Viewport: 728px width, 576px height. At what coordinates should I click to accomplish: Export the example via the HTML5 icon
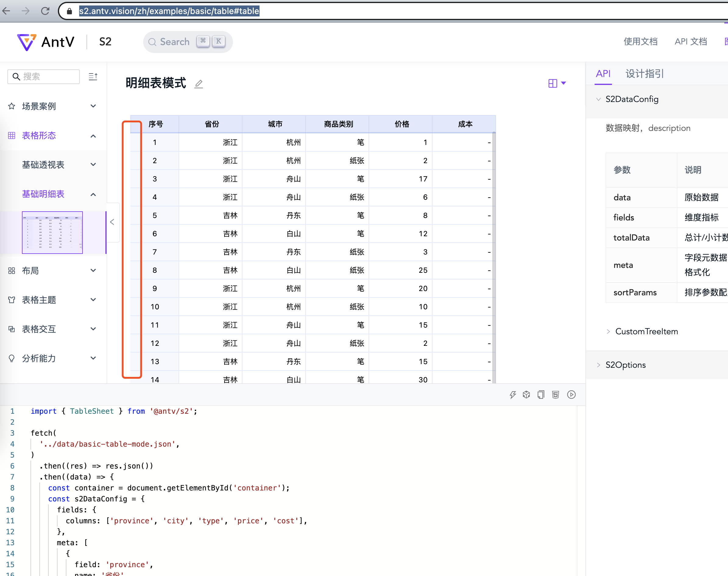click(x=555, y=394)
